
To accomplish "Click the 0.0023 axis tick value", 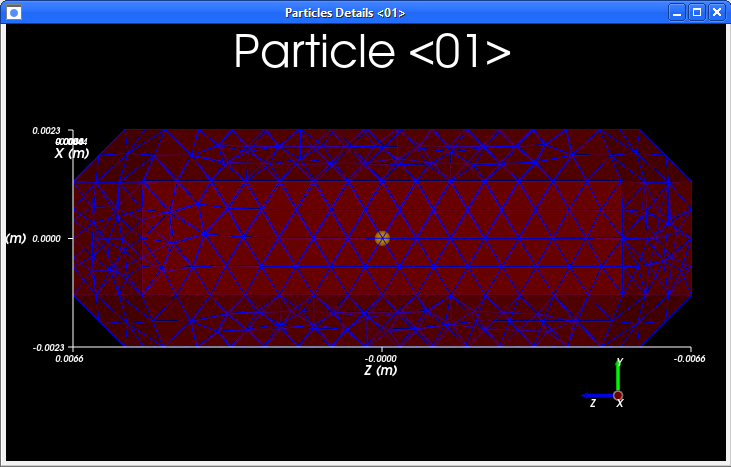I will point(46,131).
